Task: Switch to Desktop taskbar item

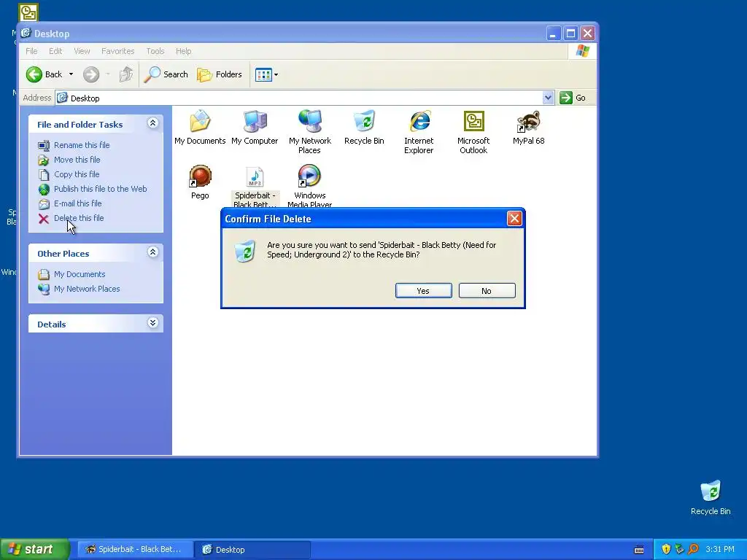Action: click(x=252, y=549)
